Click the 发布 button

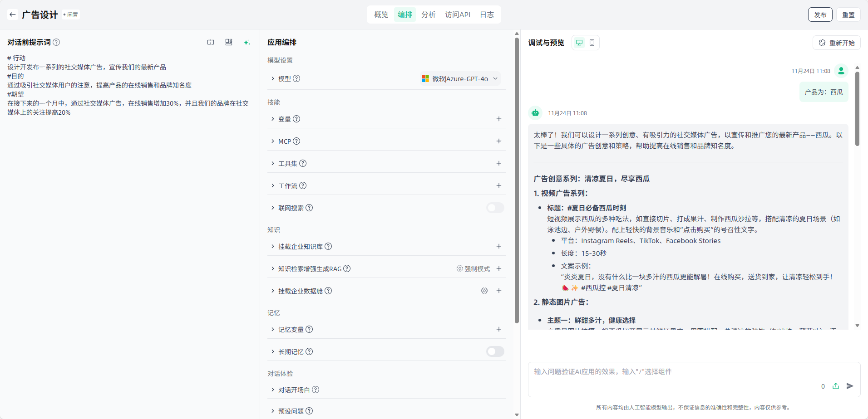tap(820, 15)
